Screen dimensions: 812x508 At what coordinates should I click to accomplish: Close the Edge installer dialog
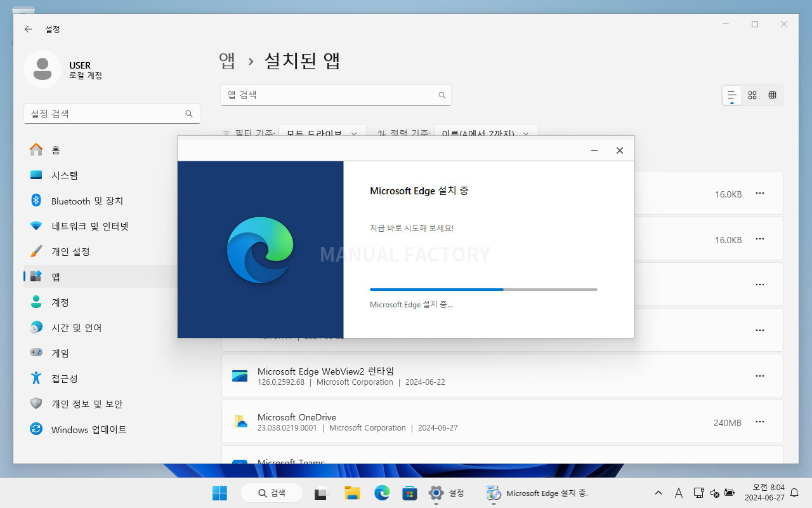(620, 150)
